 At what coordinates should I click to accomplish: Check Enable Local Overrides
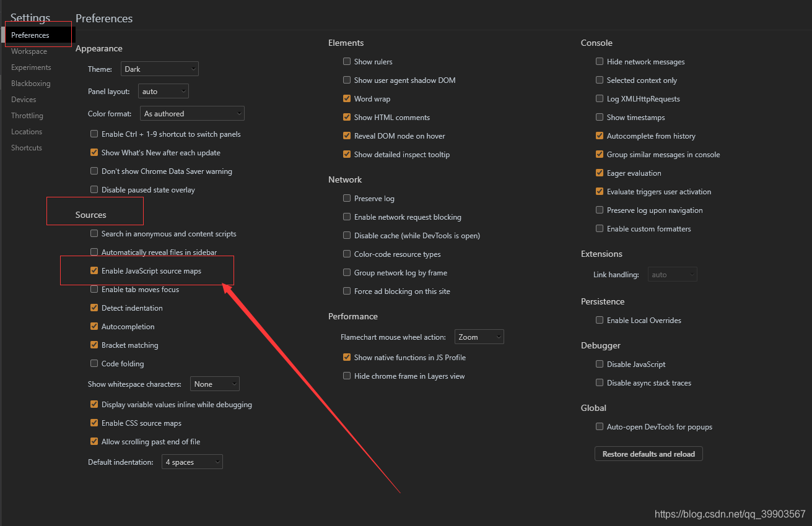(600, 320)
